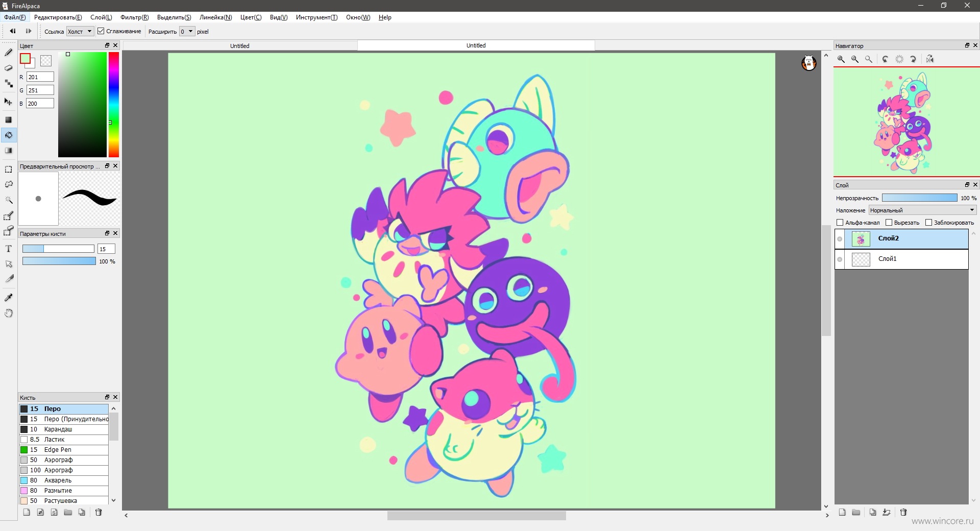Screen dimensions: 980x531
Task: Select the transparent color swatch
Action: pyautogui.click(x=46, y=61)
